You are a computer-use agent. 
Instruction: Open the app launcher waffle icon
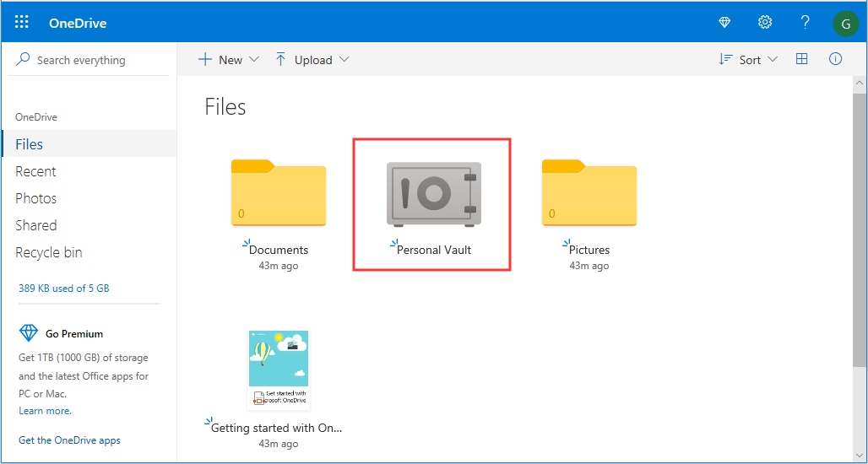(x=22, y=23)
